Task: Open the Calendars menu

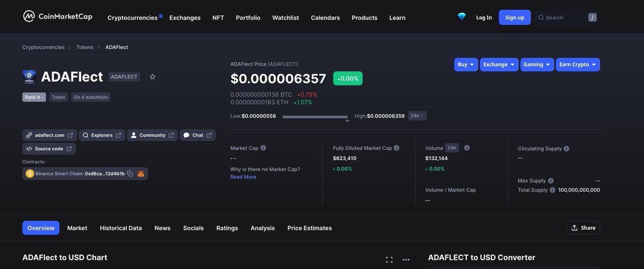Action: coord(325,18)
